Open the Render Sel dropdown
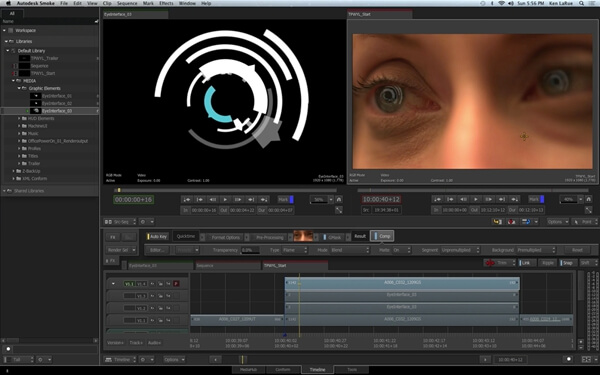This screenshot has width=600, height=375. (121, 250)
